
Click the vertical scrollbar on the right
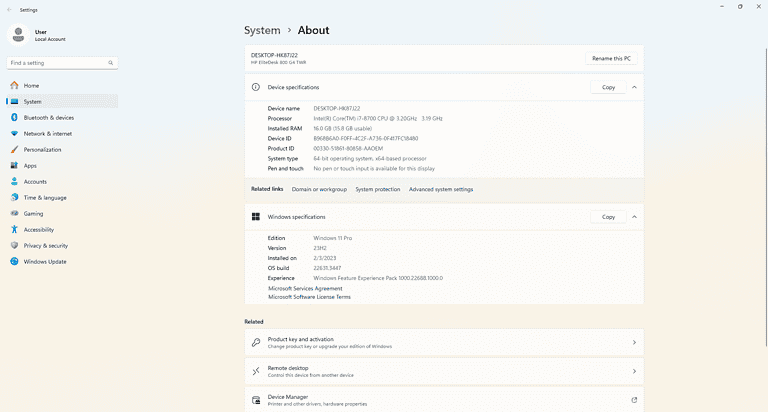pos(766,196)
